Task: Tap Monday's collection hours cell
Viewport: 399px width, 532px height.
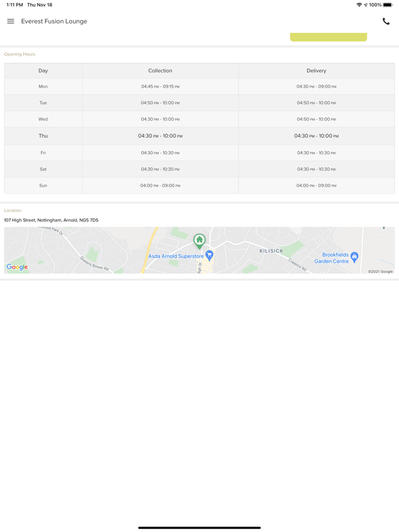Action: point(160,87)
